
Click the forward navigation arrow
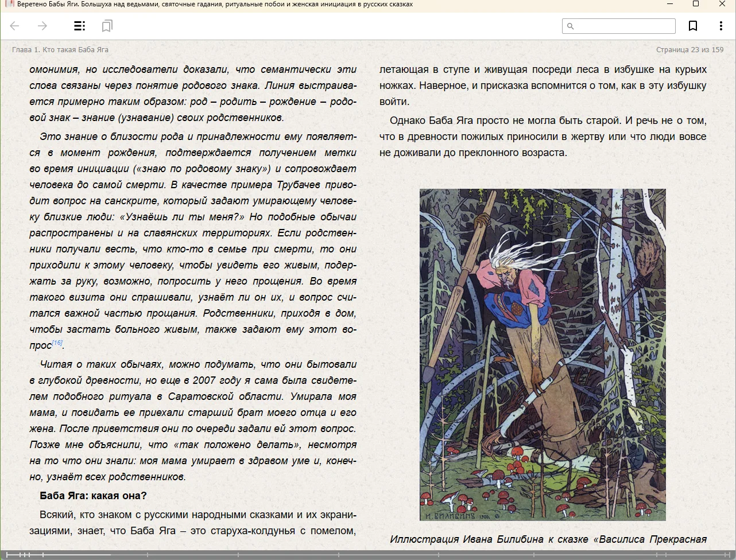[x=42, y=26]
